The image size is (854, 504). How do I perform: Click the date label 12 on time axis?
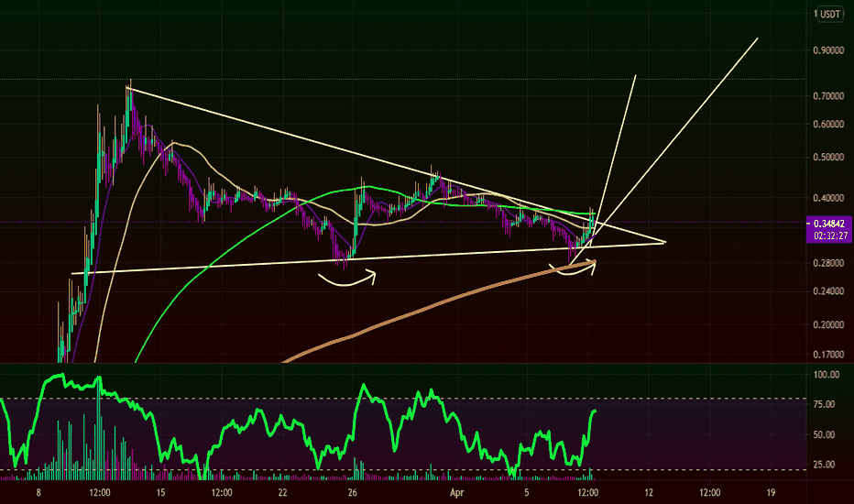pos(649,493)
